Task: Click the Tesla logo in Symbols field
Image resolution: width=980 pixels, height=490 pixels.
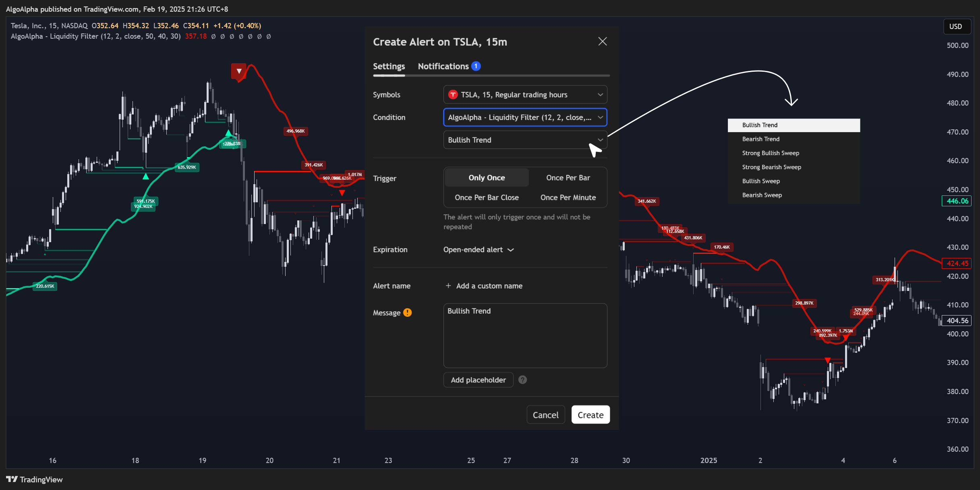Action: [453, 95]
